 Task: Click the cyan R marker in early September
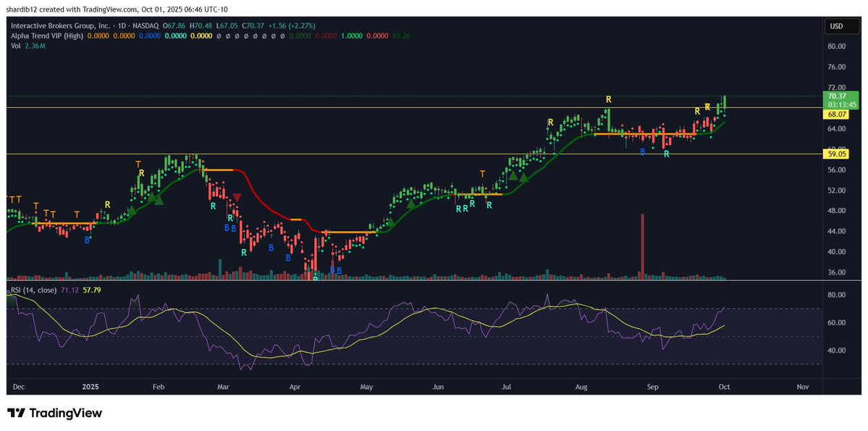667,154
